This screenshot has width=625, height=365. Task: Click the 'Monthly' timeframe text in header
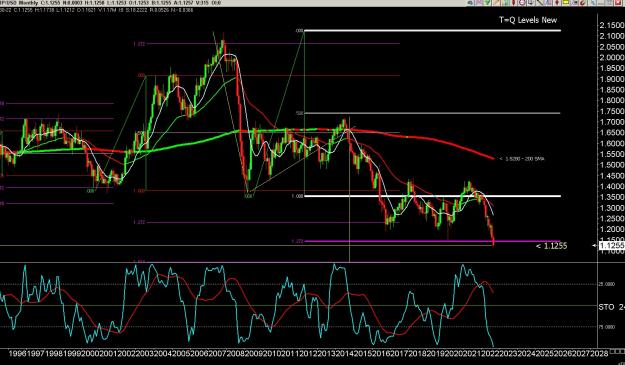click(x=28, y=3)
